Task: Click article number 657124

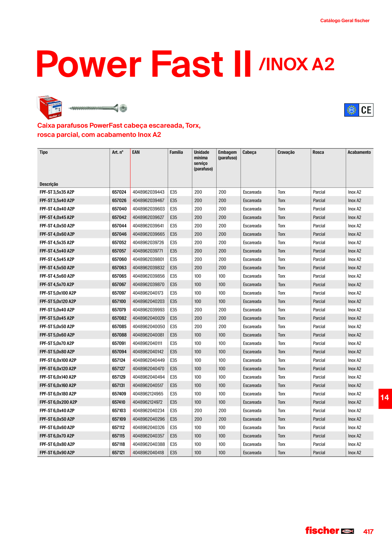Action: point(119,360)
